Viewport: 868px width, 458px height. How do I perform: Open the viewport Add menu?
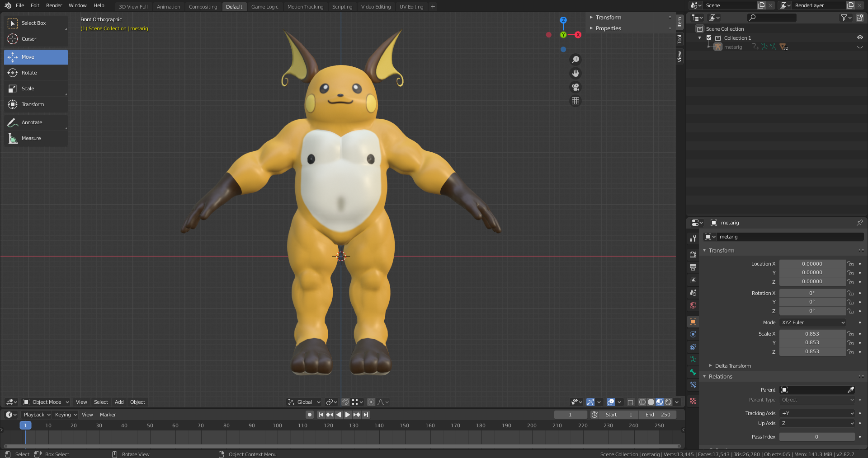[x=119, y=402]
